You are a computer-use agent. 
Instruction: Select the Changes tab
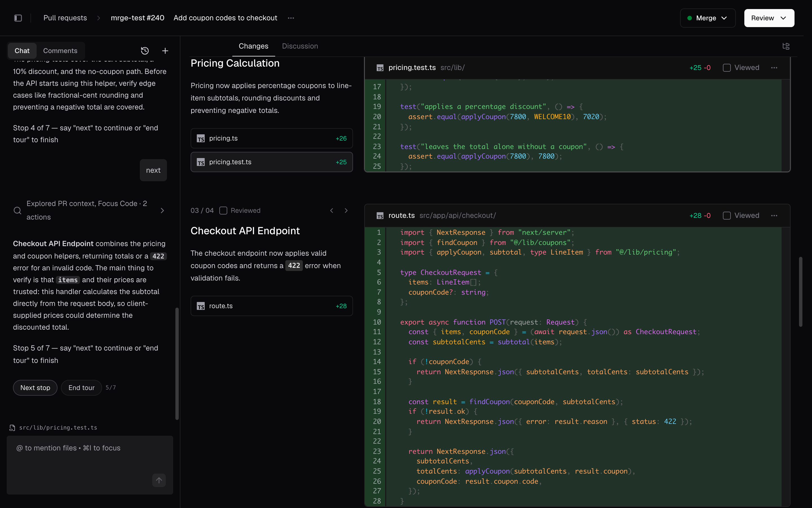tap(253, 46)
